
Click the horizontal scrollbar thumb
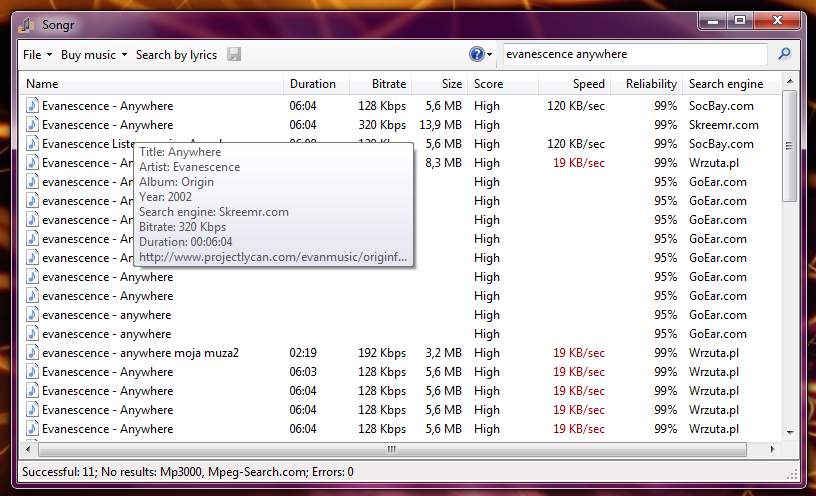tap(392, 449)
